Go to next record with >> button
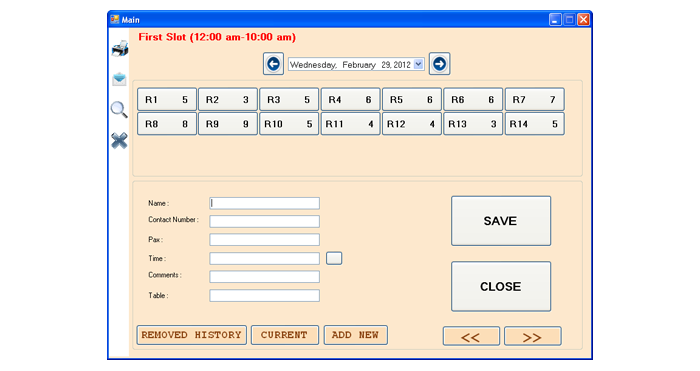This screenshot has height=371, width=700. point(533,336)
